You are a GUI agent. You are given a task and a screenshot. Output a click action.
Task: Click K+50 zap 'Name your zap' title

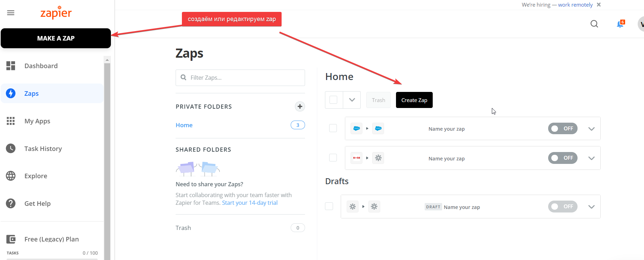click(x=446, y=159)
